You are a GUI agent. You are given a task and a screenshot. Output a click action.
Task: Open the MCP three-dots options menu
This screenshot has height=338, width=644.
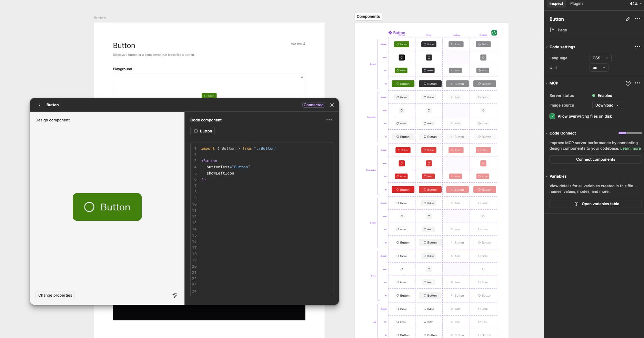(x=637, y=83)
